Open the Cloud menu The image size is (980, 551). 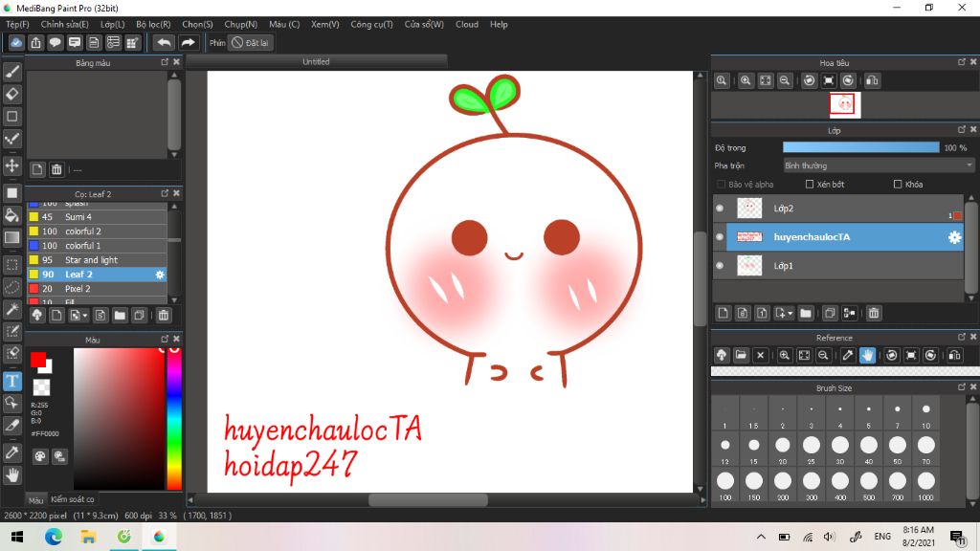click(467, 24)
